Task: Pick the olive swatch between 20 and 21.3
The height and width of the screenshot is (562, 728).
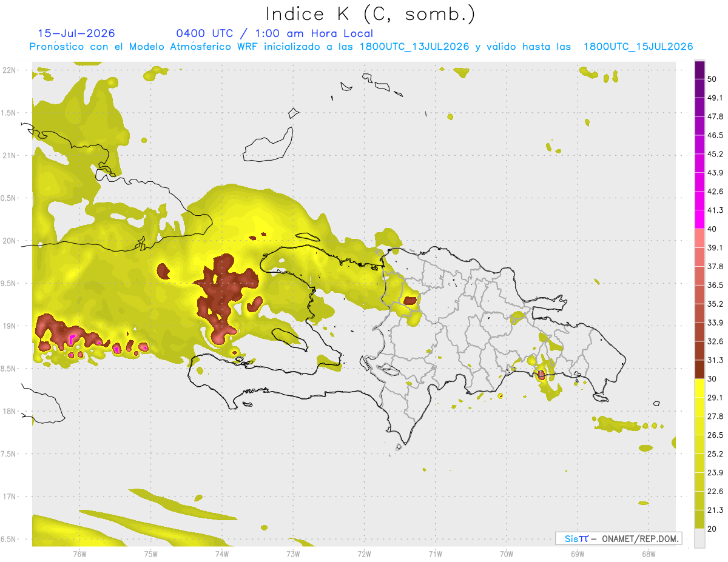Action: (x=699, y=520)
